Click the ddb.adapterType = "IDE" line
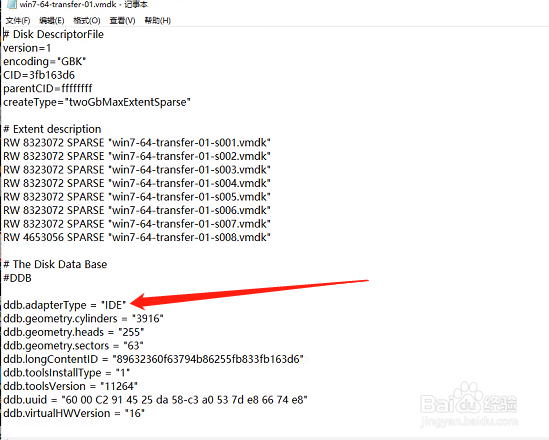The image size is (549, 440). point(64,305)
